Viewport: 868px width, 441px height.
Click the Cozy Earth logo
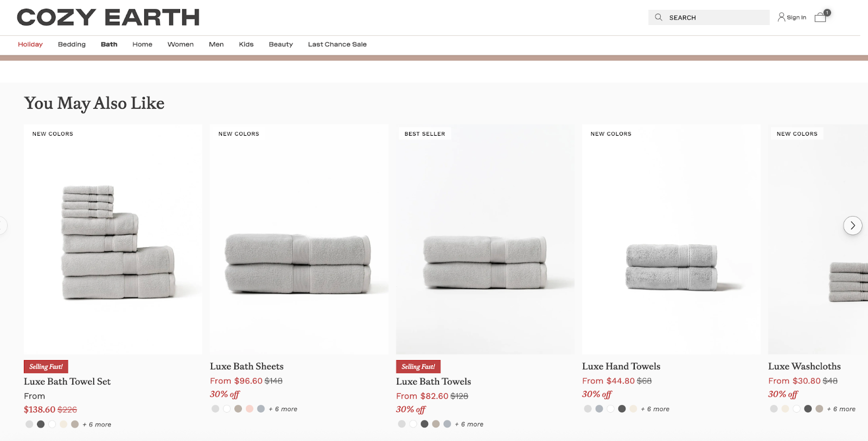click(x=108, y=17)
